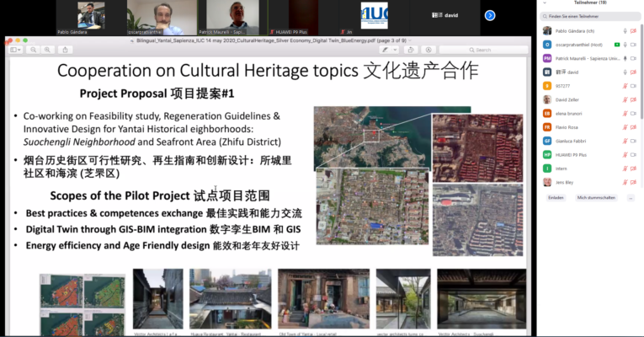
Task: Select Pablo Gándara video thumbnail
Action: [91, 17]
